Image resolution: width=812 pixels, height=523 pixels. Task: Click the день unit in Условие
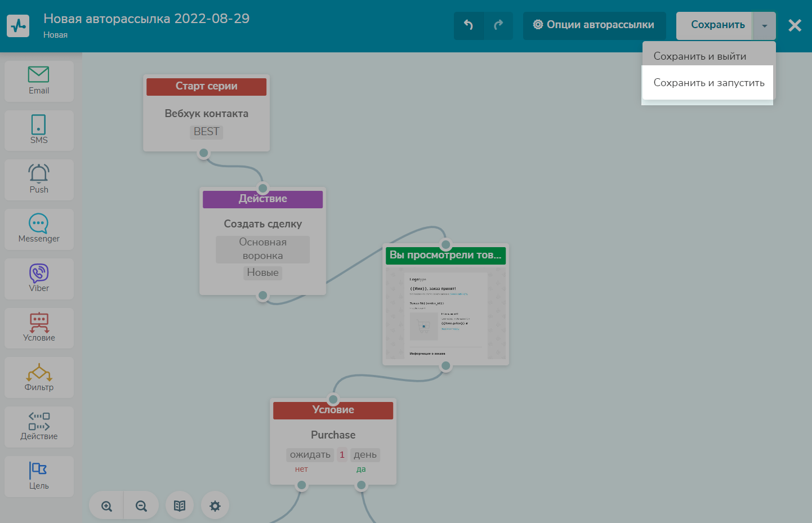click(x=365, y=455)
